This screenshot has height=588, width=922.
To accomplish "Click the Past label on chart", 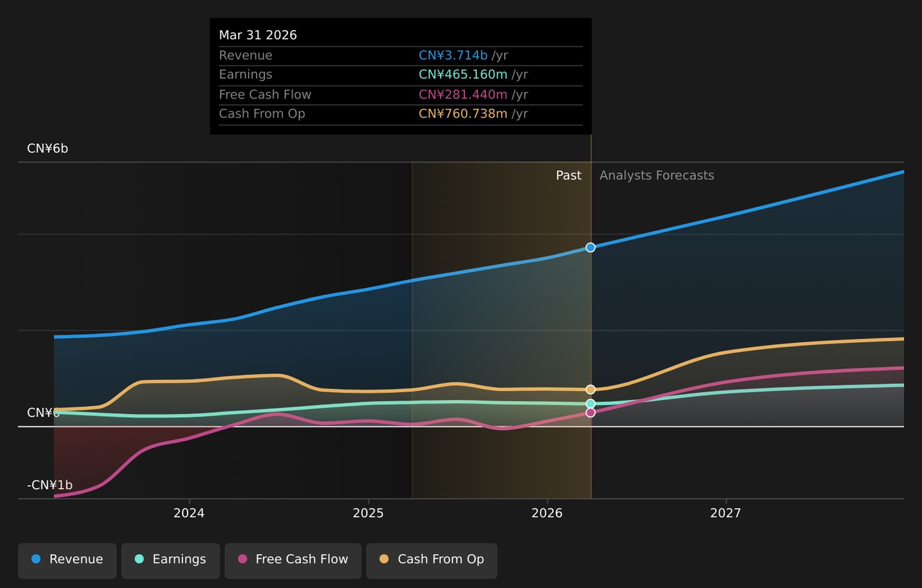I will pyautogui.click(x=569, y=175).
